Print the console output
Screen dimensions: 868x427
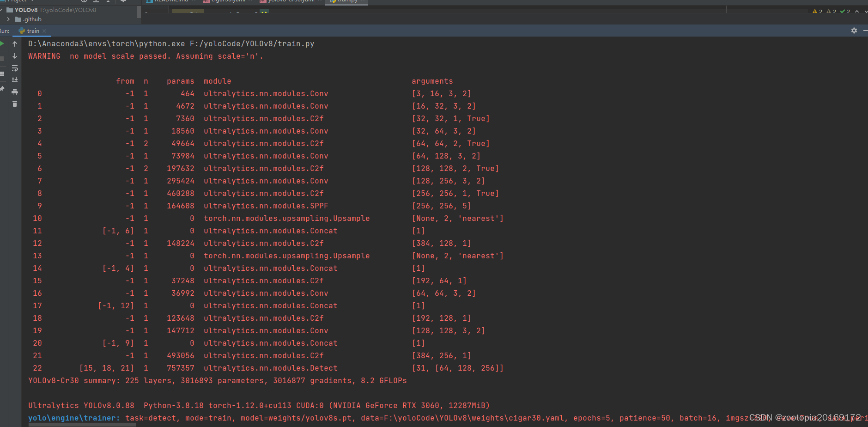[15, 92]
